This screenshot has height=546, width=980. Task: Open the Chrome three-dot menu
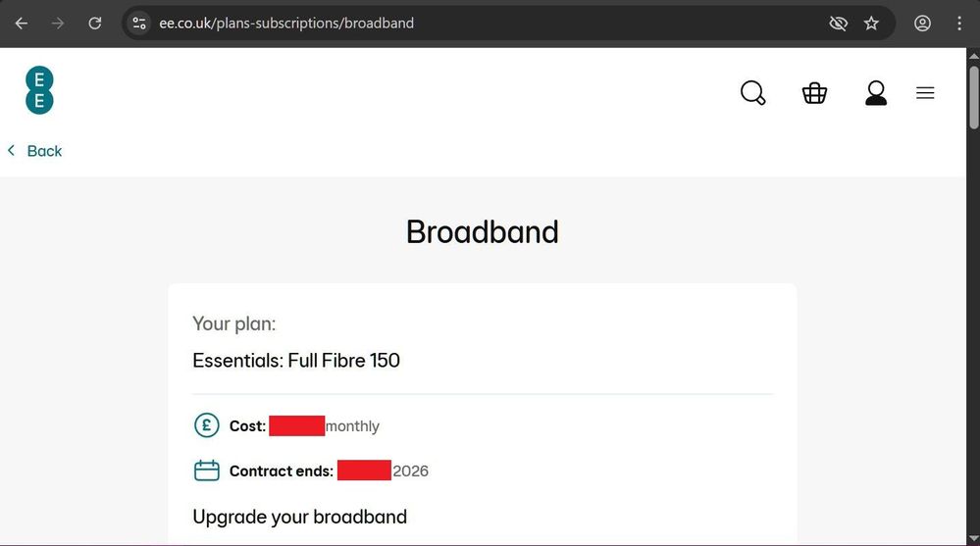959,24
